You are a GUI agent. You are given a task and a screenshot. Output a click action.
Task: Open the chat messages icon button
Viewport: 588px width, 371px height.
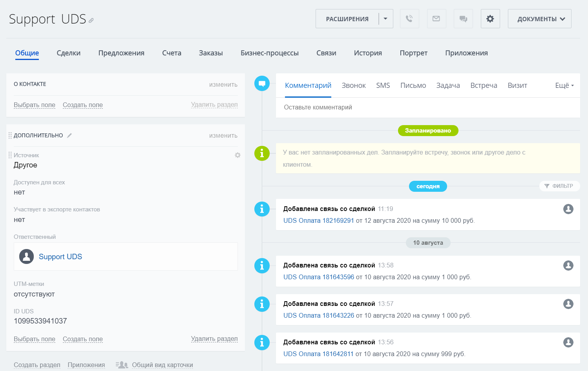(463, 18)
